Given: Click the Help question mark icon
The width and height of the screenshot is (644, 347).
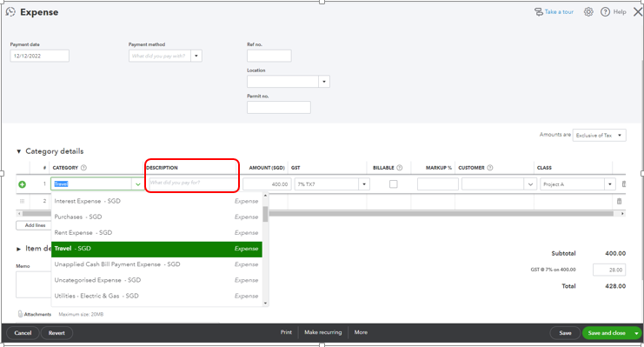Looking at the screenshot, I should coord(605,12).
